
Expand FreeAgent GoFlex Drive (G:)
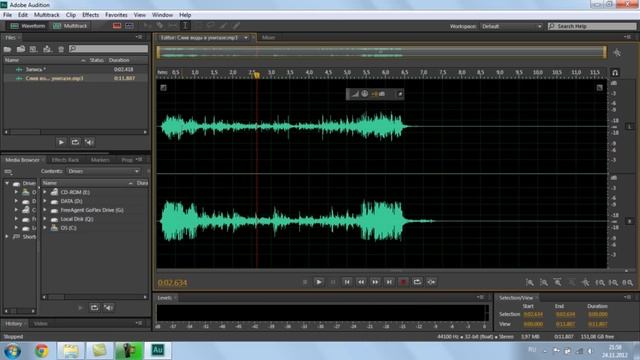(45, 210)
